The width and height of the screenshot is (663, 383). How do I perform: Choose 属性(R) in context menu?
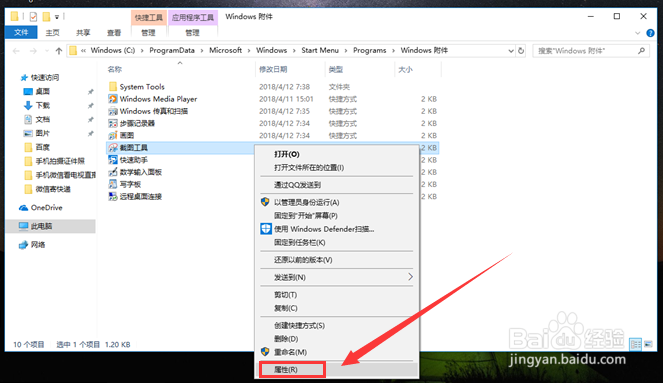[337, 369]
